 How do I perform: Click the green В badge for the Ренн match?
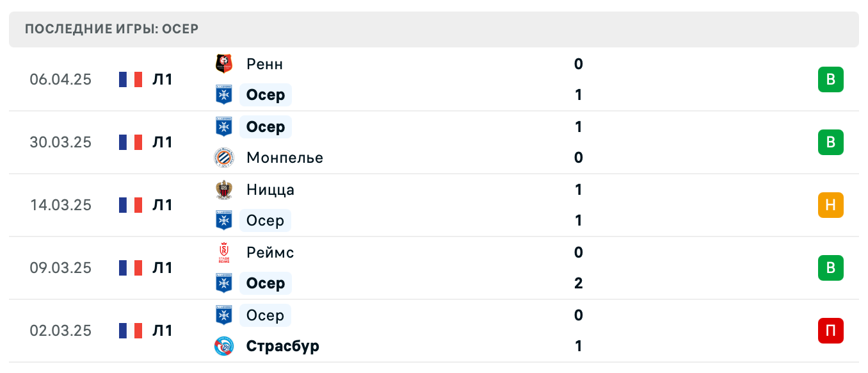pos(831,79)
